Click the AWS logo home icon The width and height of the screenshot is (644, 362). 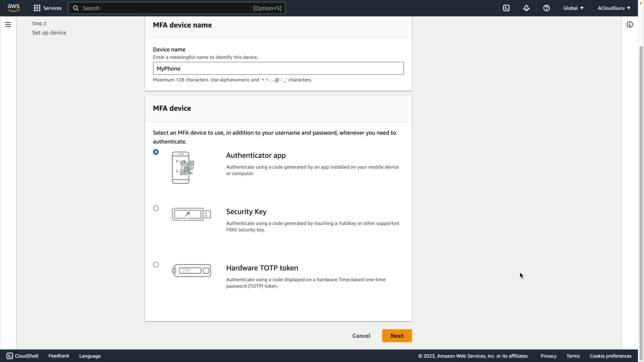tap(13, 8)
